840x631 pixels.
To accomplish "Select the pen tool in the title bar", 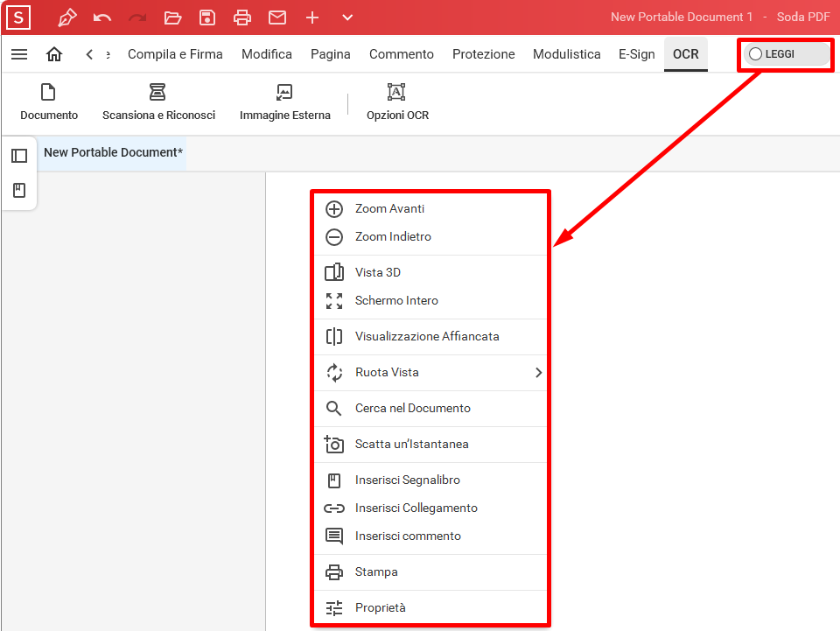I will 67,18.
